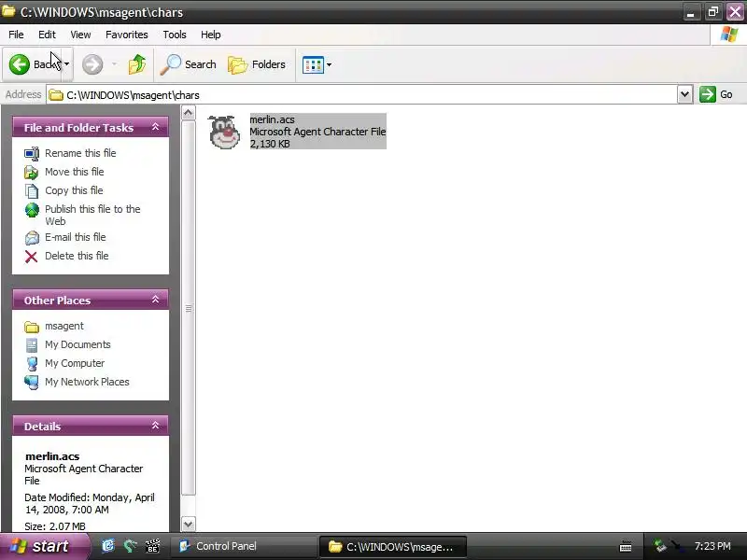Click the folder icon in the title bar

8,10
